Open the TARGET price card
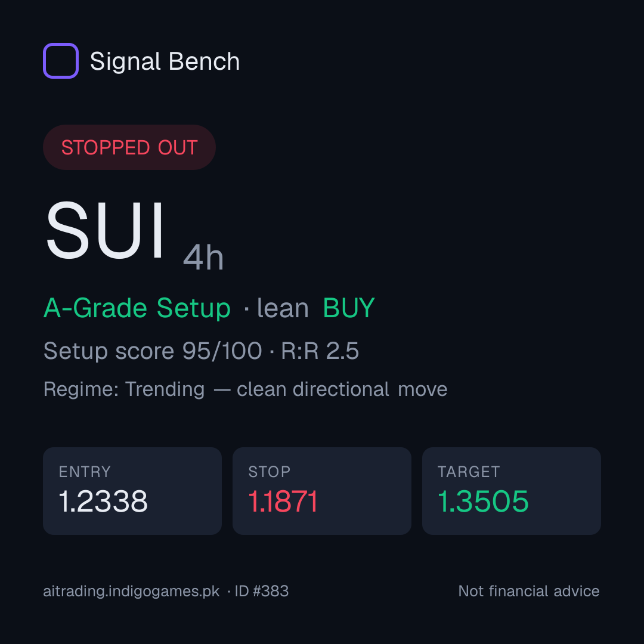The height and width of the screenshot is (644, 644). 512,491
